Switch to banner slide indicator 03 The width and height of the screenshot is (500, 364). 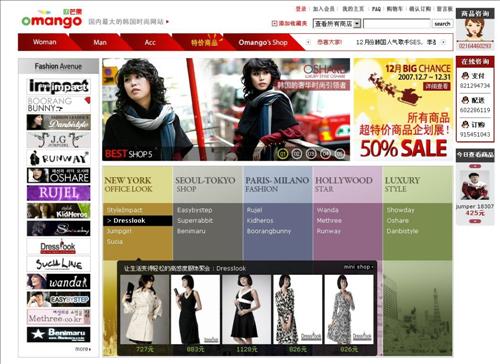coord(311,154)
